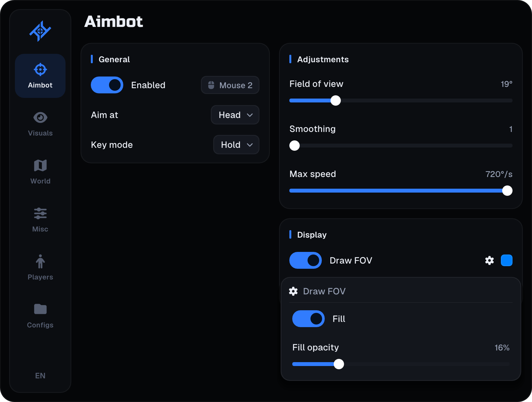Switch language via the EN button
This screenshot has width=532, height=402.
point(40,375)
